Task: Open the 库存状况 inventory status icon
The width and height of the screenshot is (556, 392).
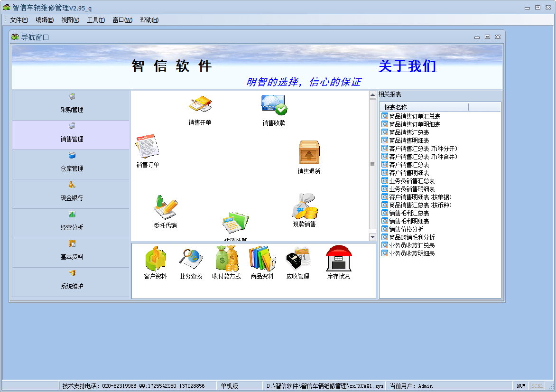Action: pyautogui.click(x=338, y=259)
